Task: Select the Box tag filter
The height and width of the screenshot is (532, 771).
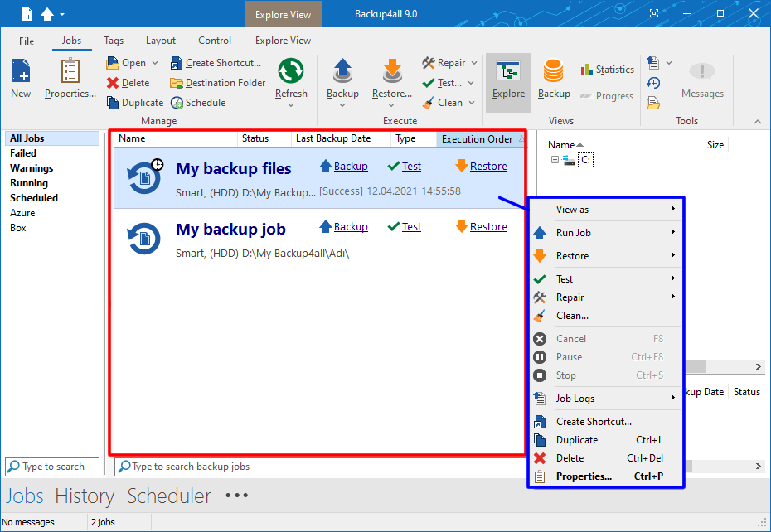Action: tap(18, 228)
